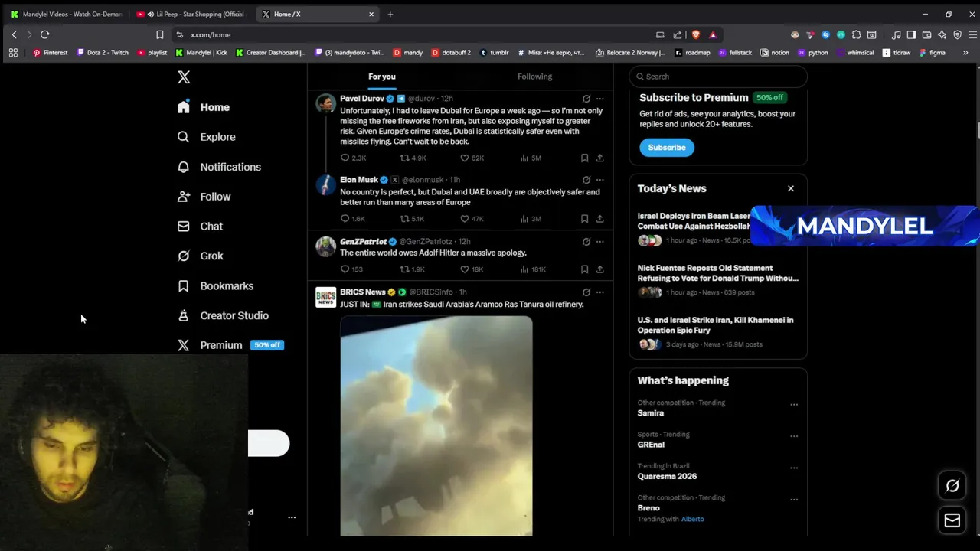The width and height of the screenshot is (980, 551).
Task: Share Pavel Durov's post
Action: tap(600, 158)
